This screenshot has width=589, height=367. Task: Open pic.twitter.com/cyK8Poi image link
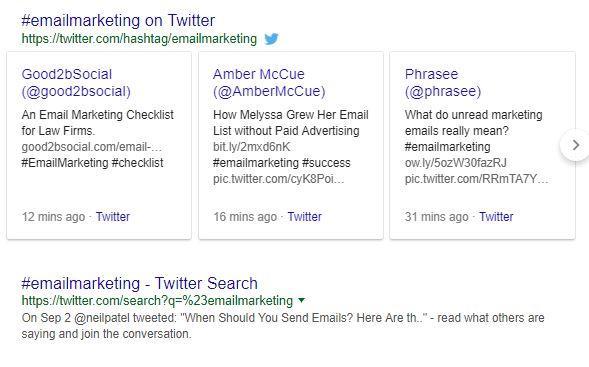(278, 179)
